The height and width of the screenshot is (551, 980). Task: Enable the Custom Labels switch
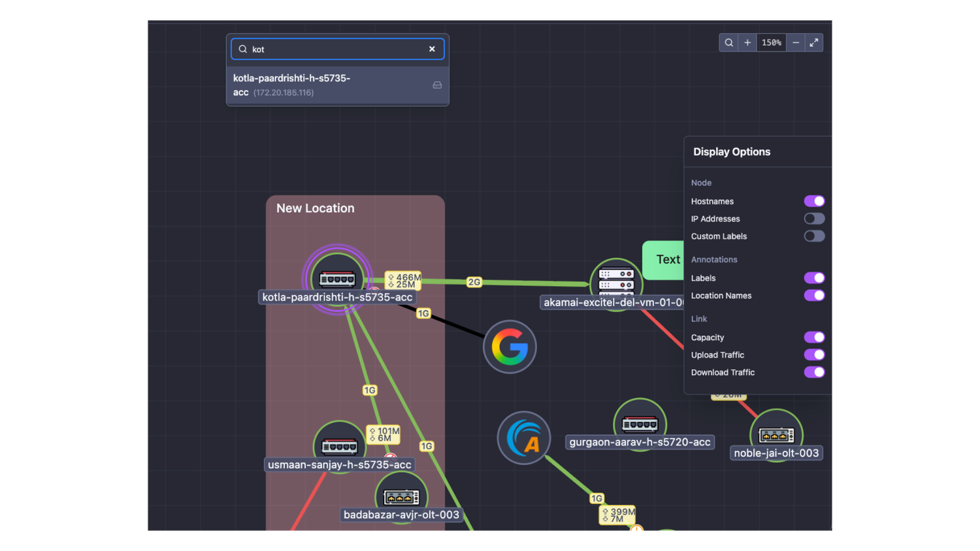814,236
